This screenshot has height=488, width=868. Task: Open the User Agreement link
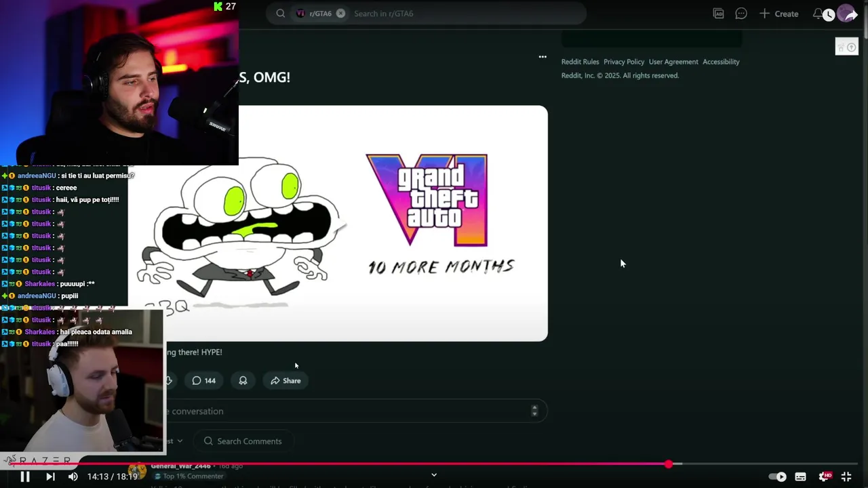(x=673, y=62)
